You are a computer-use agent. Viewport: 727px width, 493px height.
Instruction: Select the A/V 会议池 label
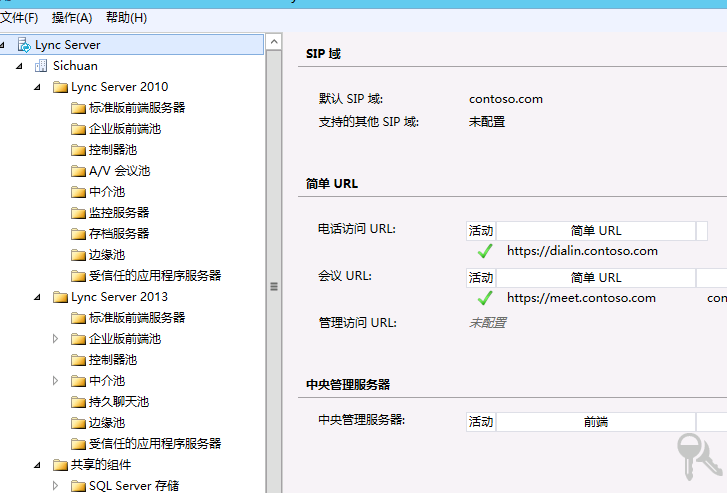(120, 171)
